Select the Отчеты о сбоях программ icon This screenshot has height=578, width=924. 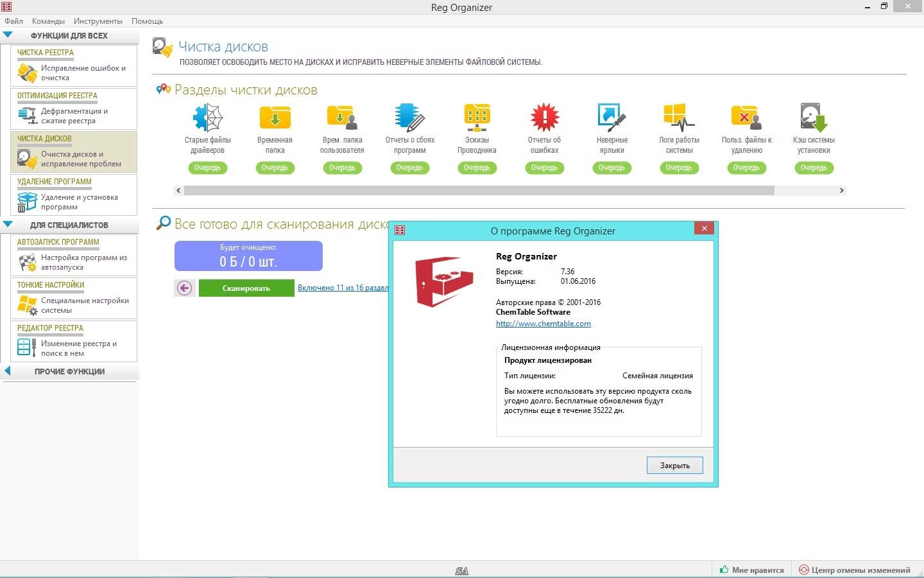[x=409, y=118]
